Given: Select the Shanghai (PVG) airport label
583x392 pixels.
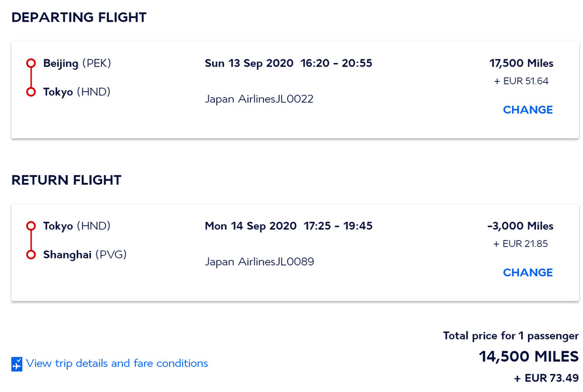Looking at the screenshot, I should click(x=85, y=255).
